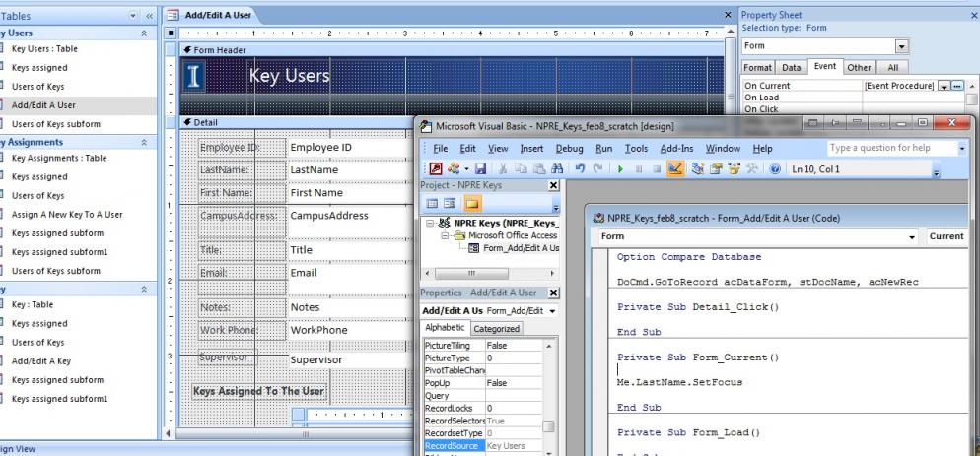Image resolution: width=980 pixels, height=456 pixels.
Task: Switch to All tab in Property Sheet
Action: [x=892, y=67]
